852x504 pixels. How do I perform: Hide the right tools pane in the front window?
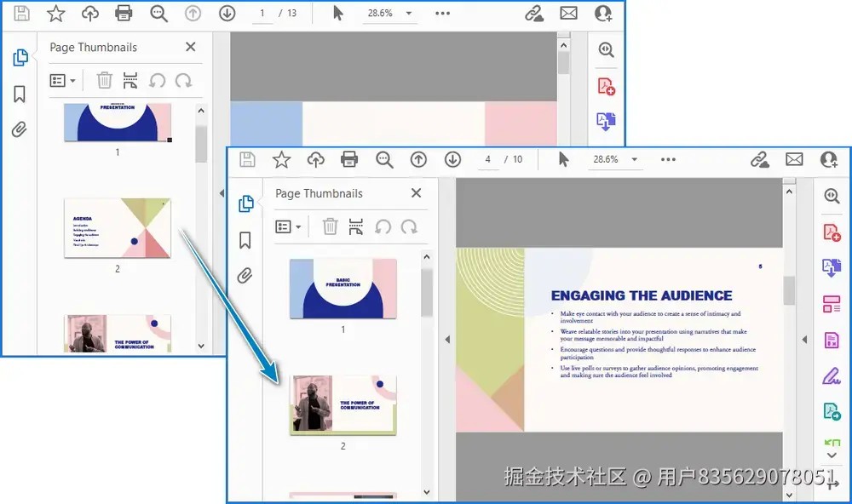[x=804, y=340]
